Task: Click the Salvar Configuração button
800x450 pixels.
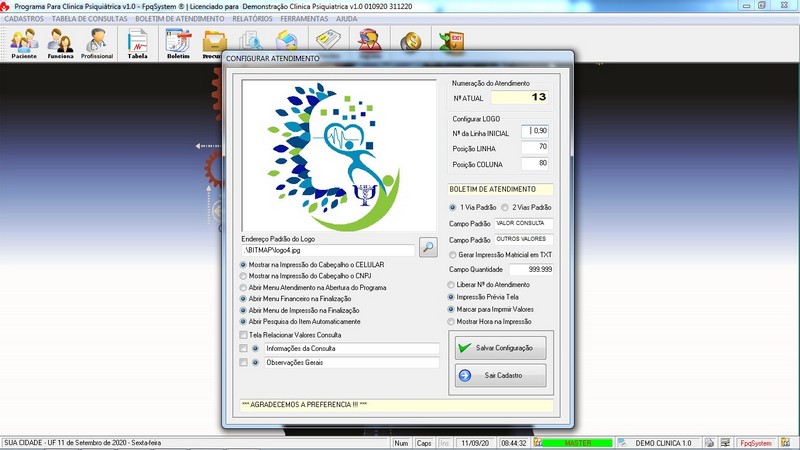Action: tap(500, 348)
